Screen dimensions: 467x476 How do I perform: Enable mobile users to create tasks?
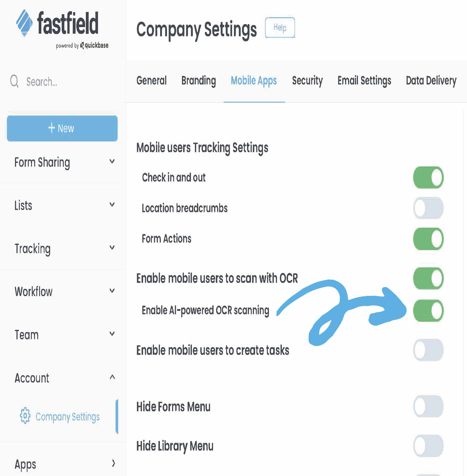coord(428,350)
